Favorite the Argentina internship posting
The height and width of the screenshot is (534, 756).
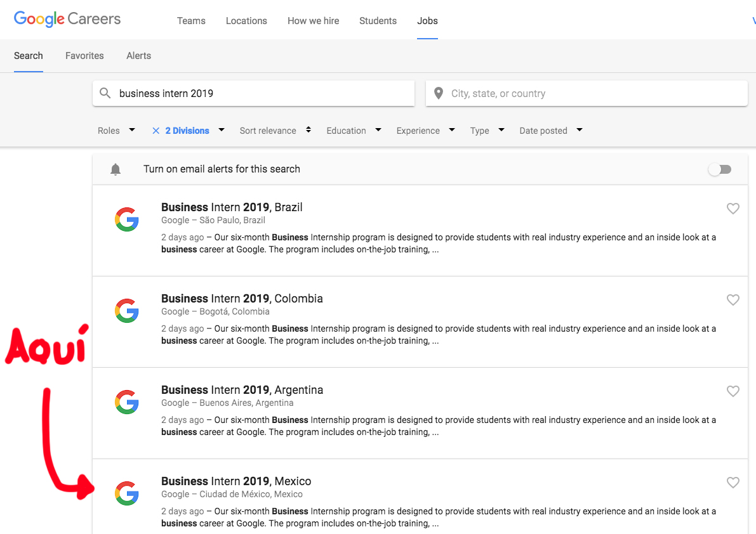pyautogui.click(x=733, y=391)
